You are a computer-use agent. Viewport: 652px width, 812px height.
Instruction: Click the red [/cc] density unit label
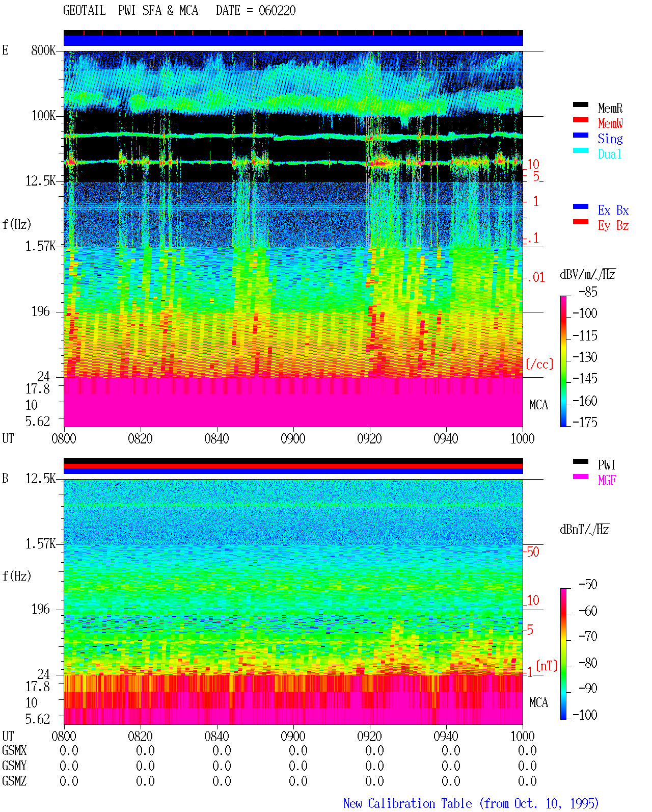point(539,364)
